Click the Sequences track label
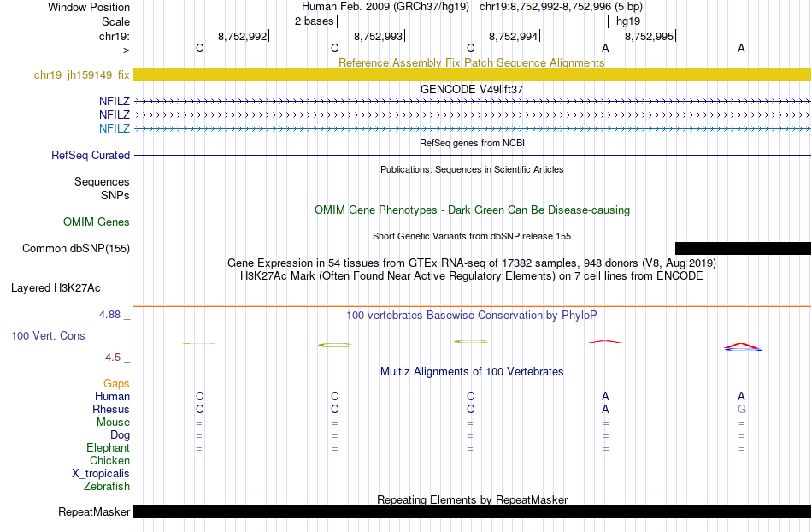Image resolution: width=812 pixels, height=532 pixels. pyautogui.click(x=102, y=182)
